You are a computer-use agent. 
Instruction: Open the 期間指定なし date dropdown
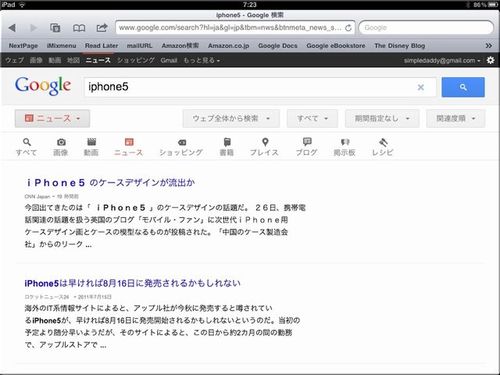click(x=382, y=119)
